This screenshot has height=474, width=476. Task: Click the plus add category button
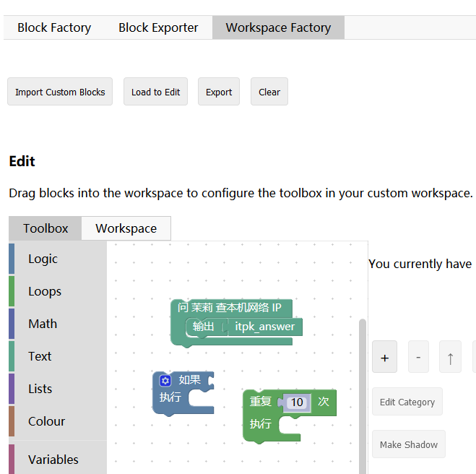(x=384, y=357)
